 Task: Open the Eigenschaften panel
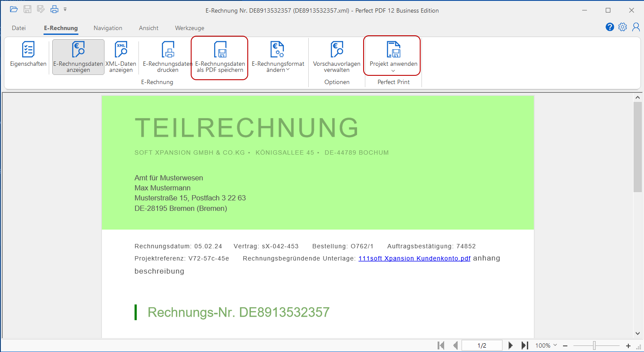click(27, 57)
